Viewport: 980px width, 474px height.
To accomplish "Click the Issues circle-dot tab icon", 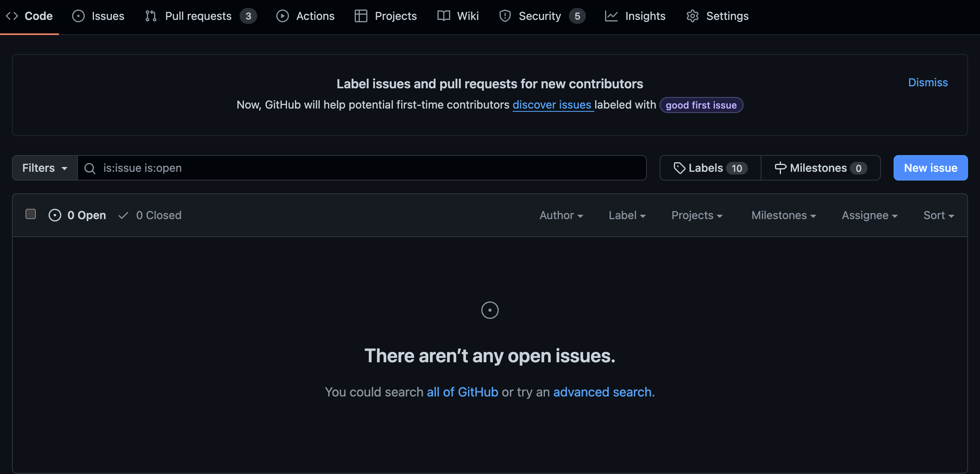I will [78, 16].
